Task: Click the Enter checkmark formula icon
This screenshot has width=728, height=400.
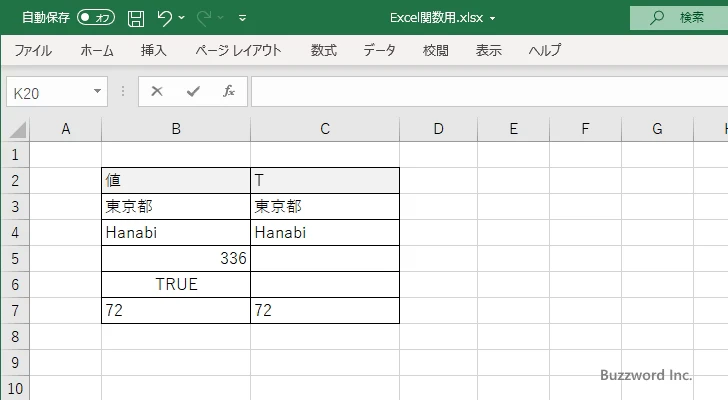Action: point(193,91)
